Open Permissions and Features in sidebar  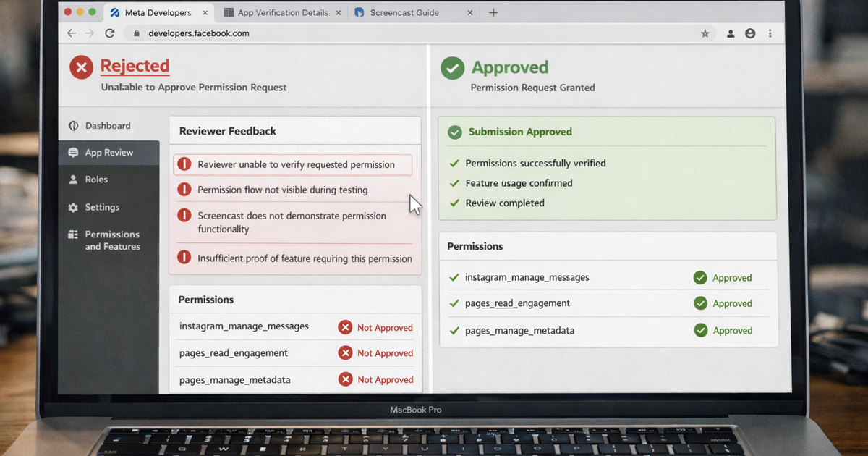109,240
